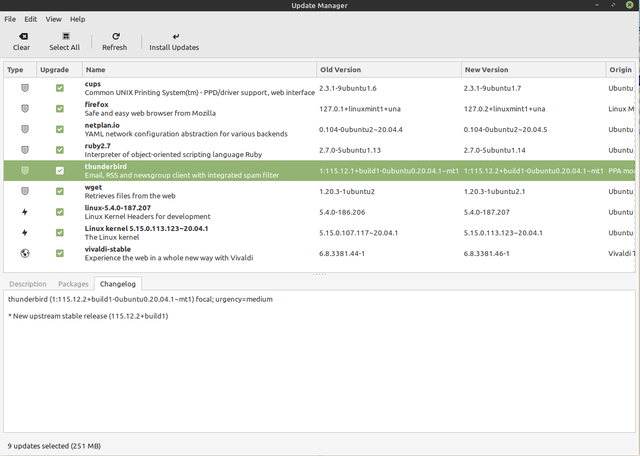Click the changelog line 'New upstream stable release'

click(x=88, y=316)
